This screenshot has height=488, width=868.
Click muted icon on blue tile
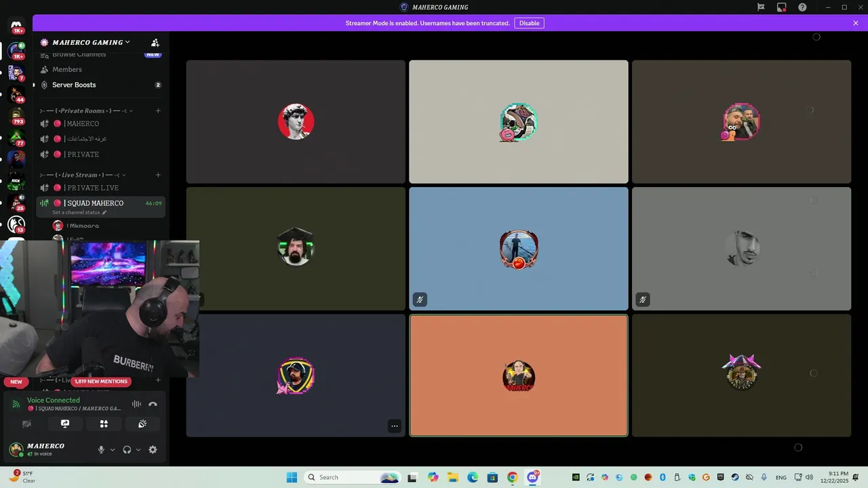pos(420,299)
